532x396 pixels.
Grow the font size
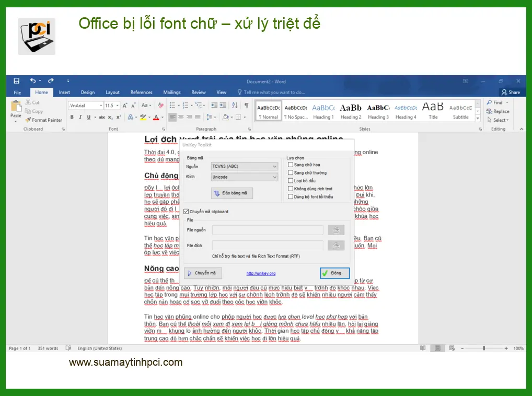click(x=125, y=106)
